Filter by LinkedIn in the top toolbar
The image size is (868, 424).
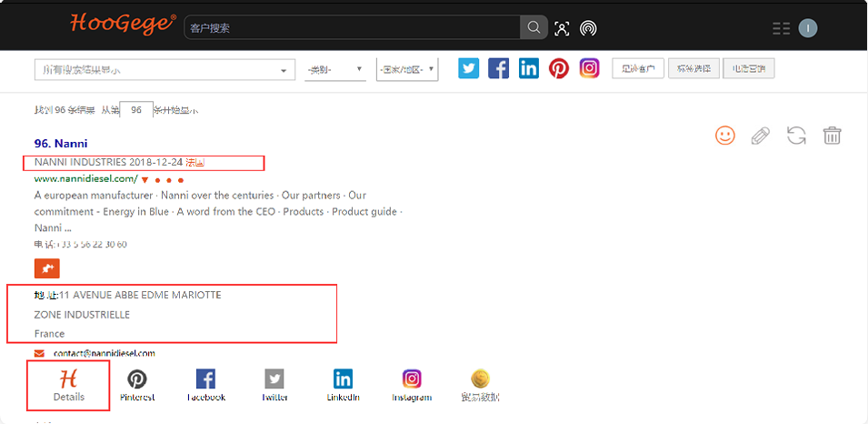click(x=529, y=69)
